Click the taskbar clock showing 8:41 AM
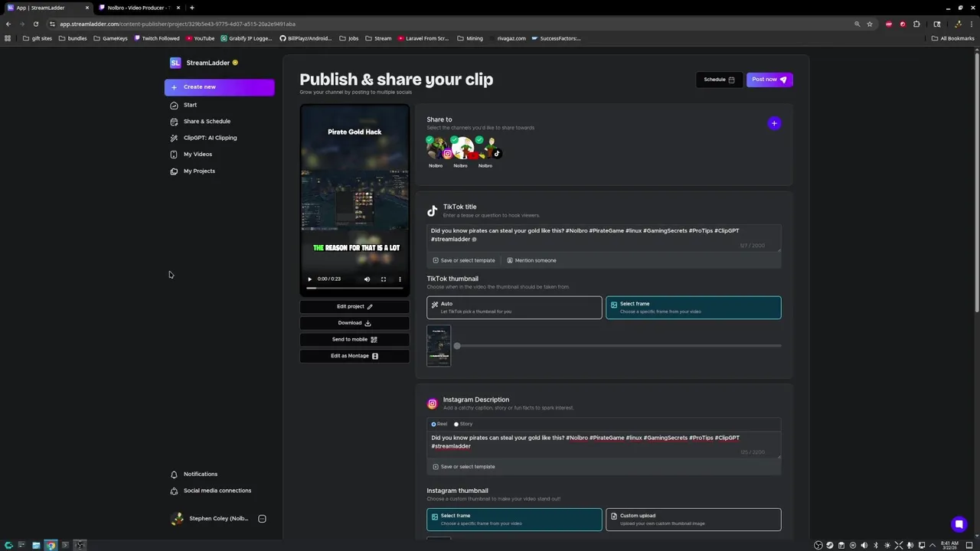The height and width of the screenshot is (551, 980). (x=949, y=546)
